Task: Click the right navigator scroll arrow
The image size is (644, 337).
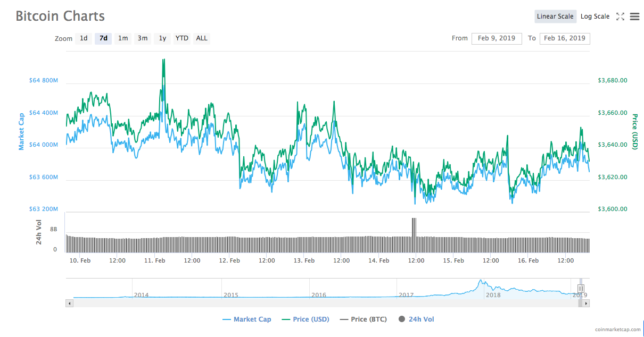Action: click(x=585, y=302)
